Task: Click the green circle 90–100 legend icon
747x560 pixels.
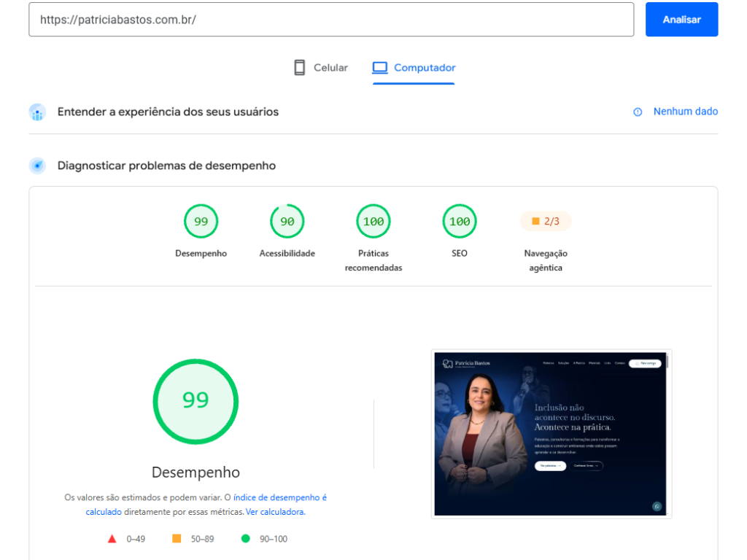Action: (245, 539)
